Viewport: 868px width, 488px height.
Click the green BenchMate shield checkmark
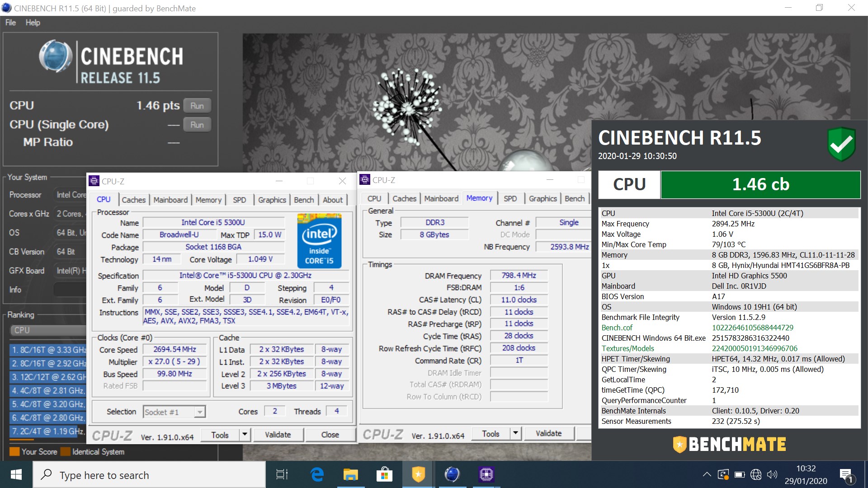(841, 144)
